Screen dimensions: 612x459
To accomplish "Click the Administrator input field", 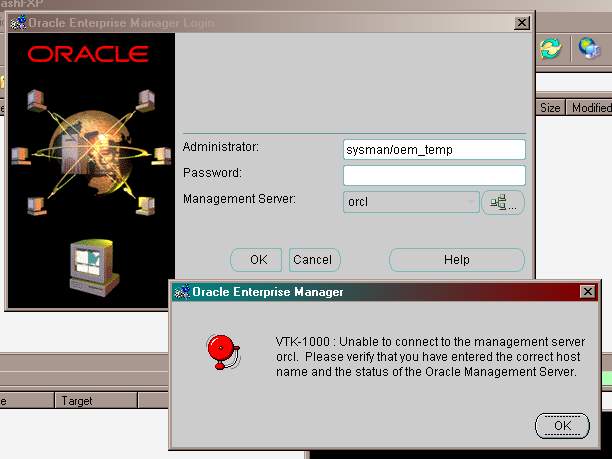I will (x=434, y=149).
